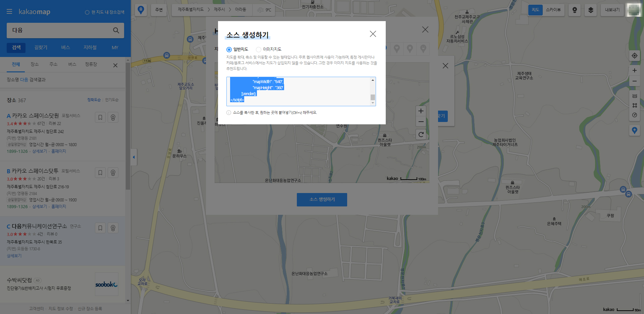Select the 검색 tab
Screen dimensions: 644x314
(16, 48)
